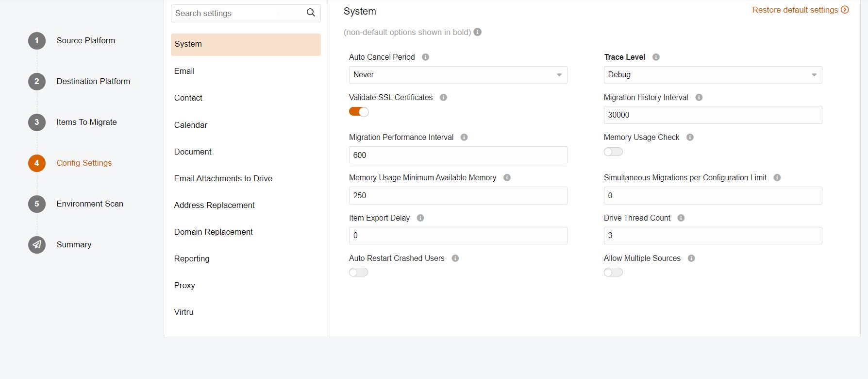Open the Trace Level dropdown
This screenshot has height=379, width=868.
[x=713, y=75]
